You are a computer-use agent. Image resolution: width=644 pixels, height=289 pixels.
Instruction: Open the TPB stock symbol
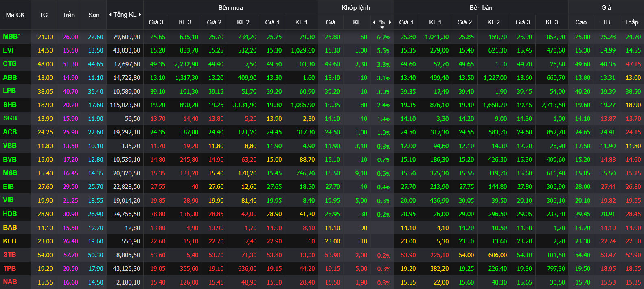[9, 269]
